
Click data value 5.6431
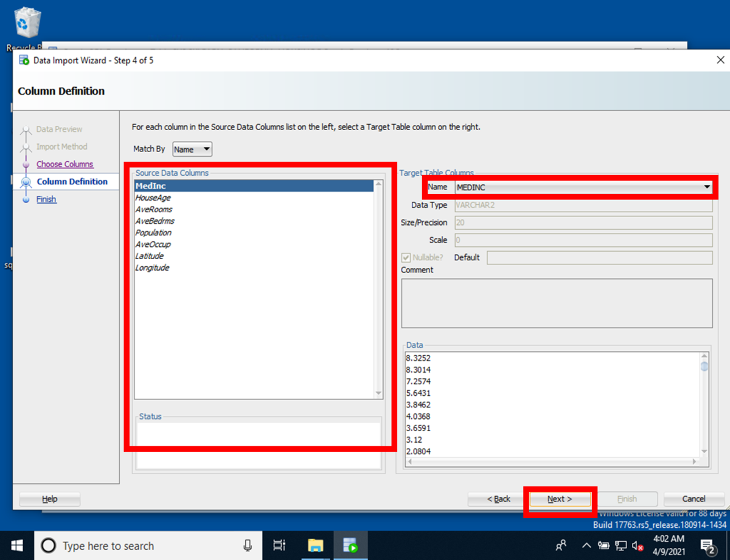pos(418,393)
